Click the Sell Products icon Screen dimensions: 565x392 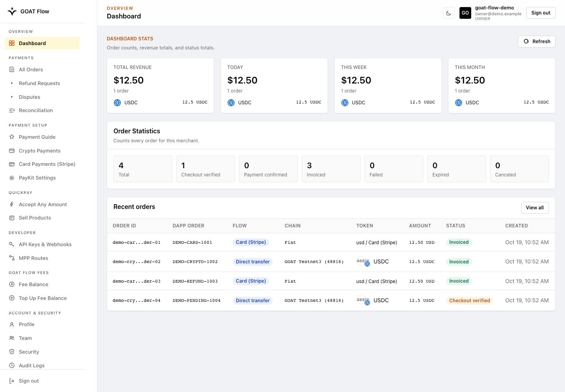pyautogui.click(x=12, y=218)
